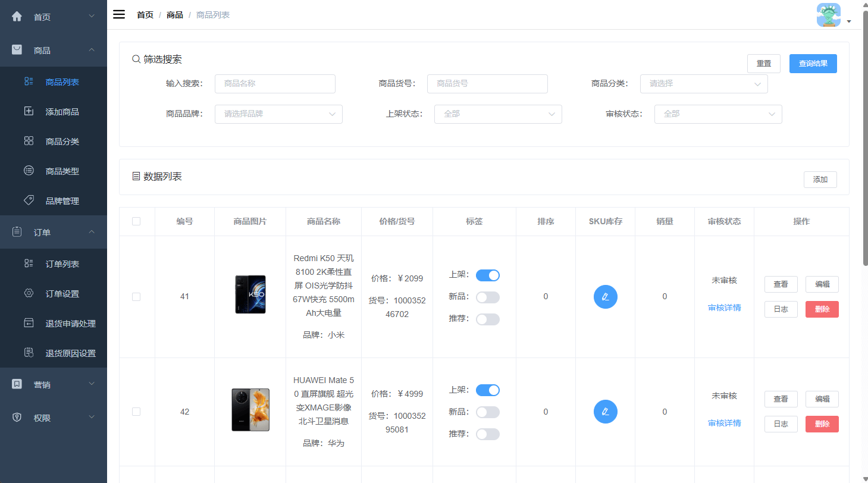Click the 查询结果 button

click(x=813, y=64)
